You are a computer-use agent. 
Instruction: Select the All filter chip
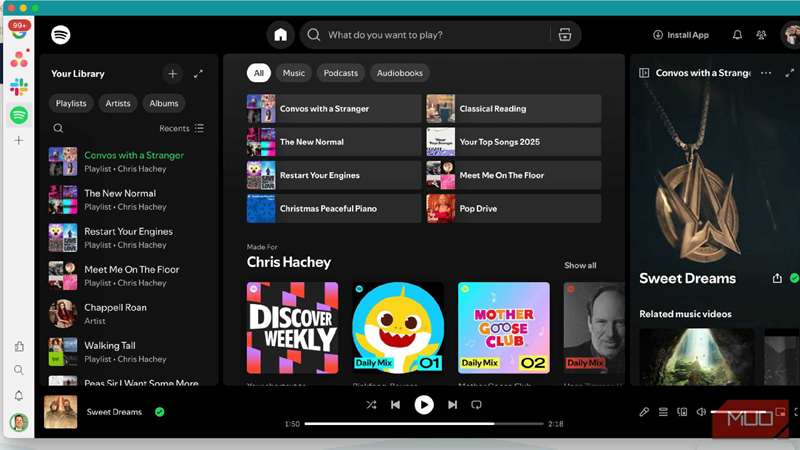coord(259,73)
